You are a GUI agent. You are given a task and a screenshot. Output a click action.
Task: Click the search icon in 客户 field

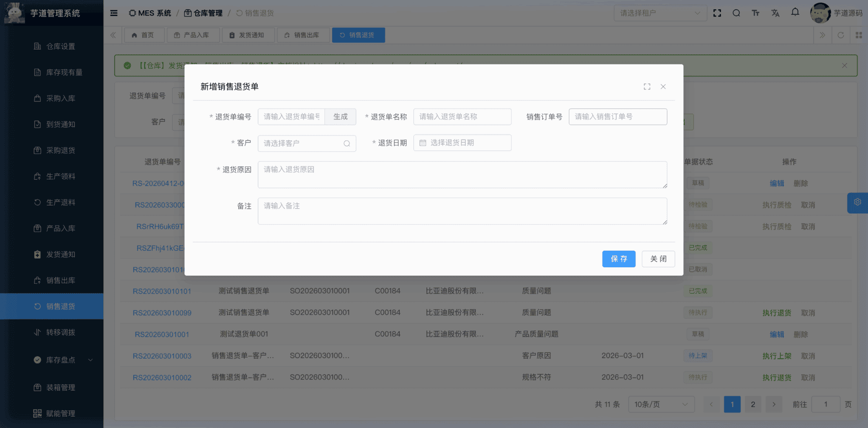tap(347, 143)
